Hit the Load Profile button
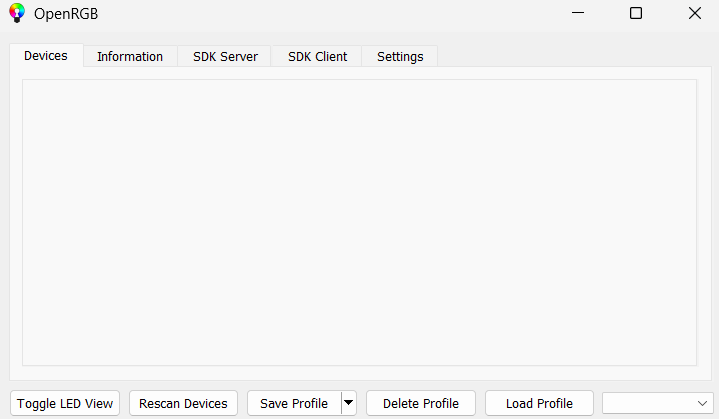 click(539, 403)
